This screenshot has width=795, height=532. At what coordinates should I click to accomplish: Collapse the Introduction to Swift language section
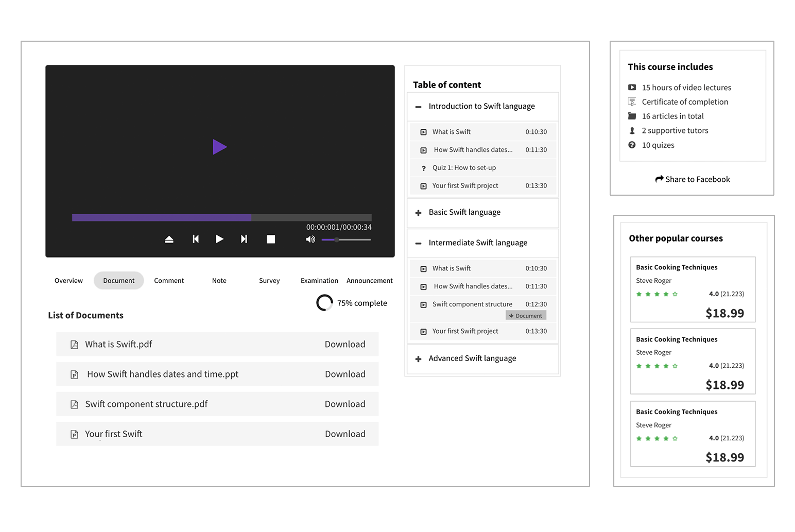[419, 107]
